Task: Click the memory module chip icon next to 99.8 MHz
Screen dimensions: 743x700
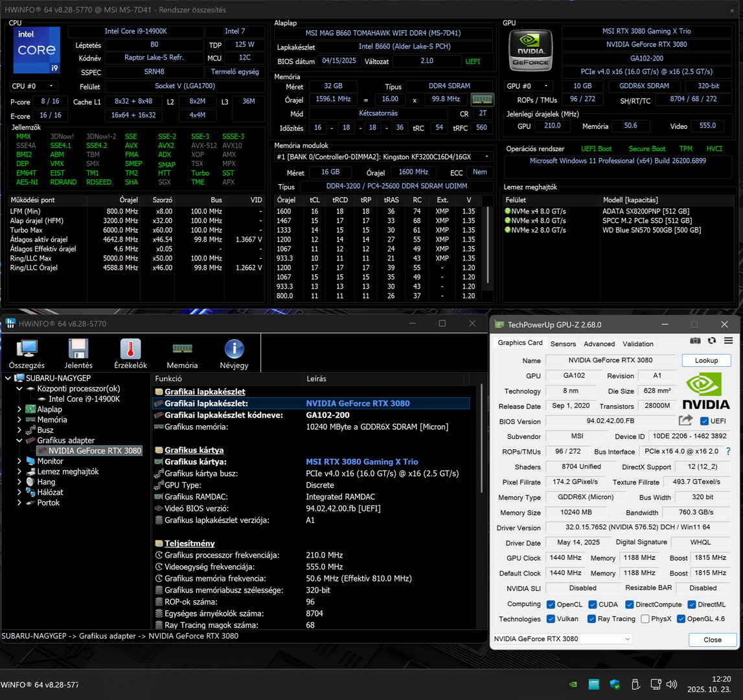Action: pyautogui.click(x=482, y=99)
